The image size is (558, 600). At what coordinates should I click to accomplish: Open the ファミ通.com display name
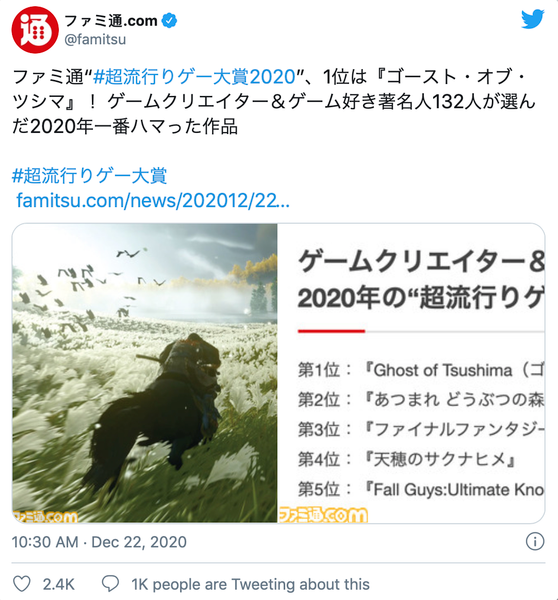click(111, 21)
